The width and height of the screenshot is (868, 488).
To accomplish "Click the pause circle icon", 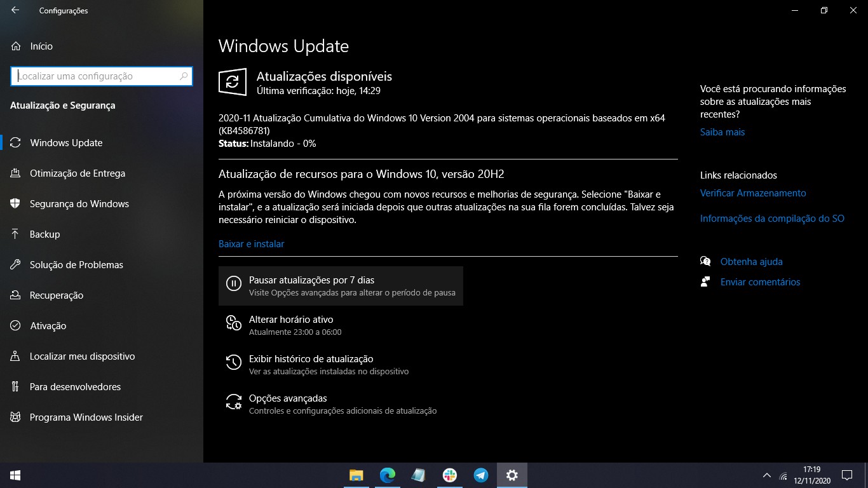I will 234,283.
